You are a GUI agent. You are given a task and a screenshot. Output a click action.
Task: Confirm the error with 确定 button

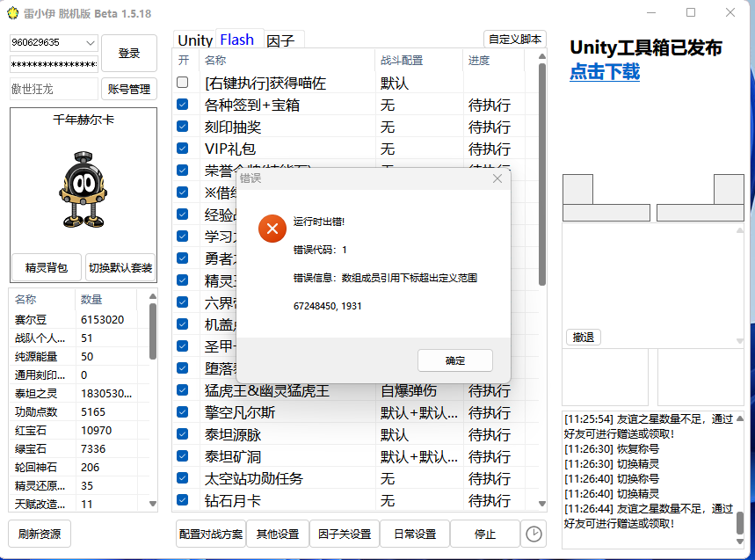pyautogui.click(x=455, y=360)
